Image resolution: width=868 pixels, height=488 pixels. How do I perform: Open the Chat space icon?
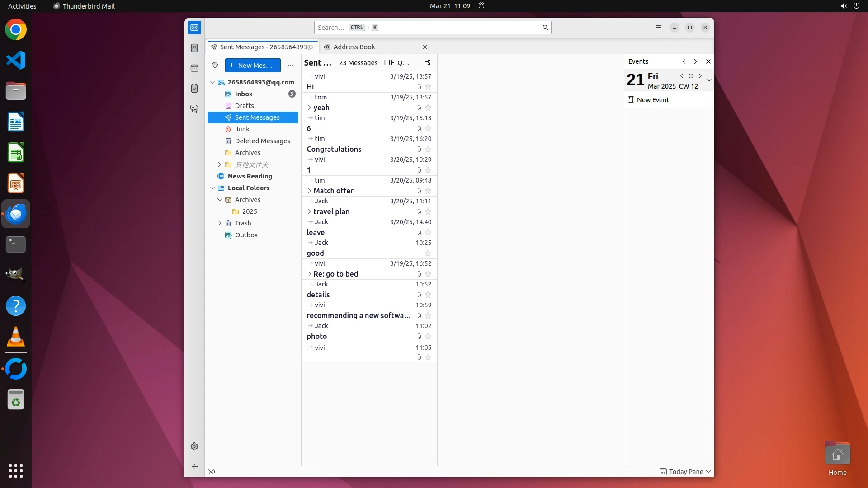pos(194,109)
